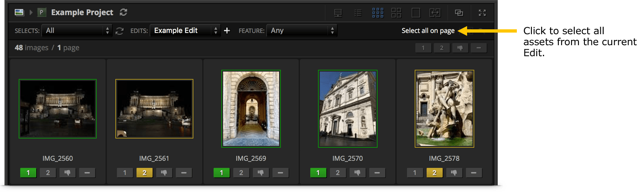Click the Example Project title
644x193 pixels.
click(x=82, y=12)
